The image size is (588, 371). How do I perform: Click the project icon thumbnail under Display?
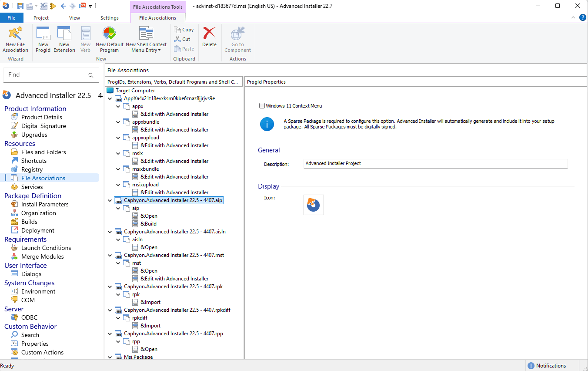tap(313, 205)
